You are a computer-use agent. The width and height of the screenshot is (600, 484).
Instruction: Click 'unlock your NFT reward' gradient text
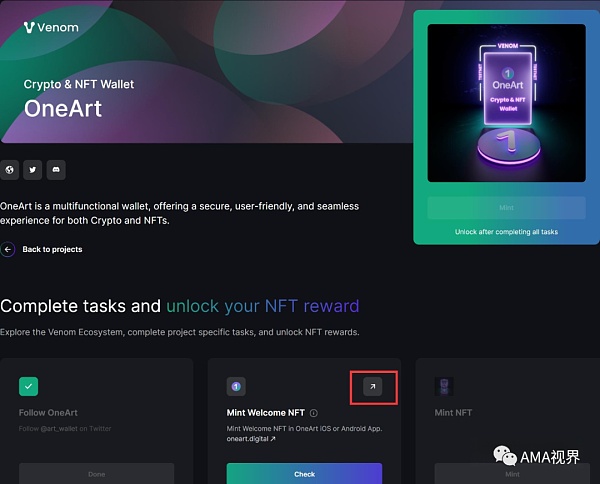(263, 306)
